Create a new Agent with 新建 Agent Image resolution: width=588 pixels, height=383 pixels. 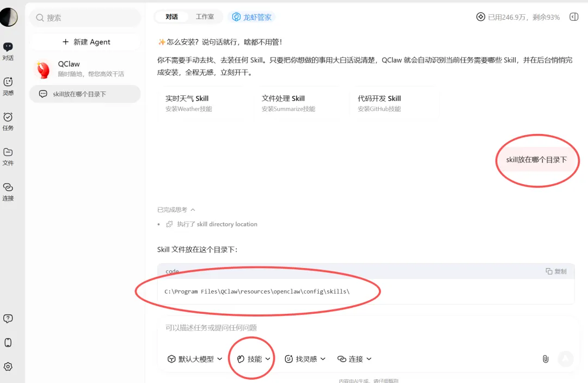[x=85, y=41]
